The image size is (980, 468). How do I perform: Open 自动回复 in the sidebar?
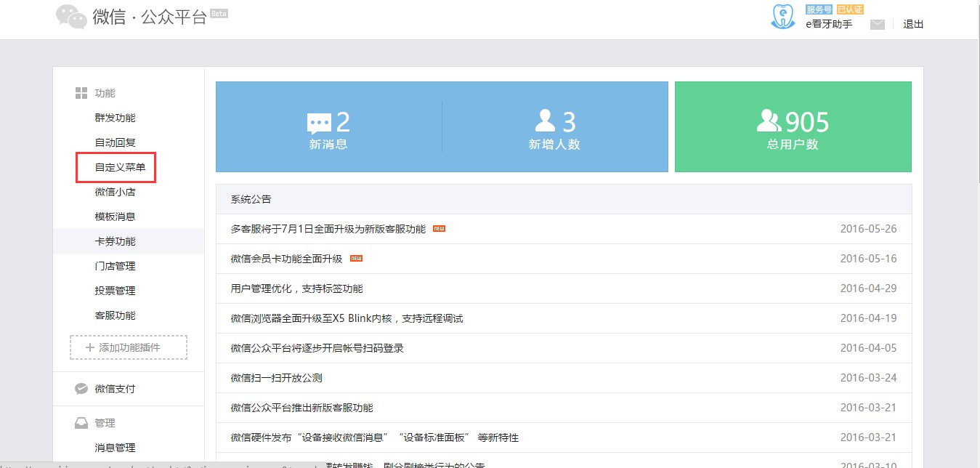coord(115,142)
